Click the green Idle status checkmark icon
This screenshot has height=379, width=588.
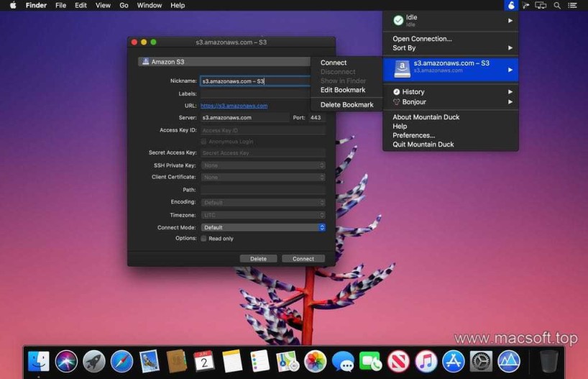point(398,21)
